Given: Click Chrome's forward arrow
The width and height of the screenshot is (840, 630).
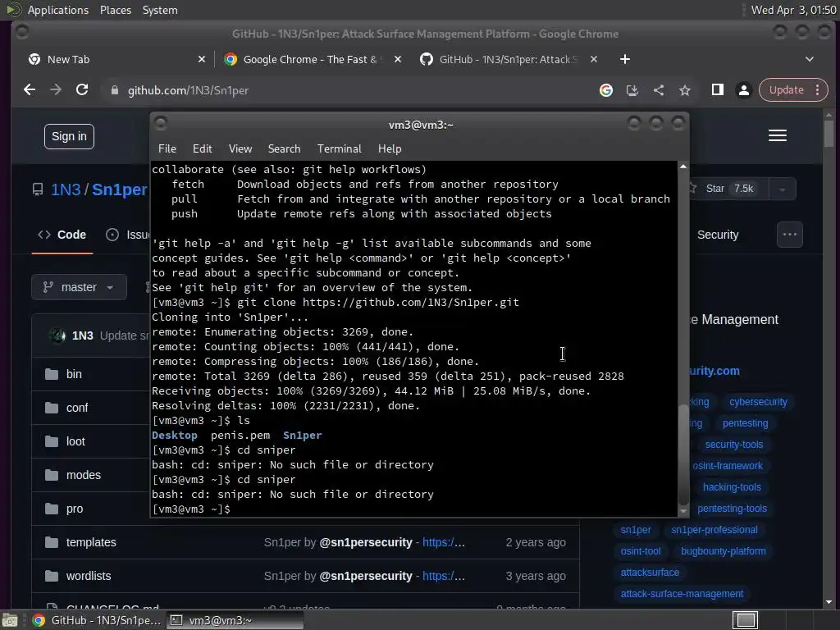Looking at the screenshot, I should [56, 90].
